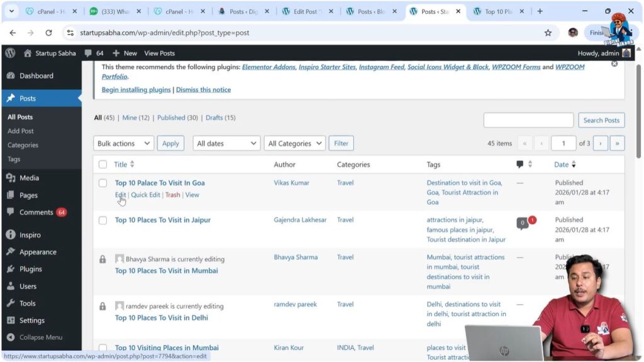
Task: Toggle the select-all posts checkbox
Action: pyautogui.click(x=103, y=164)
